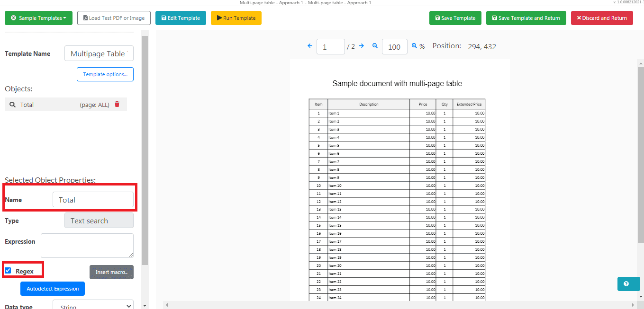Screen dimensions: 644x309
Task: Run Autodetect Expression
Action: point(52,288)
